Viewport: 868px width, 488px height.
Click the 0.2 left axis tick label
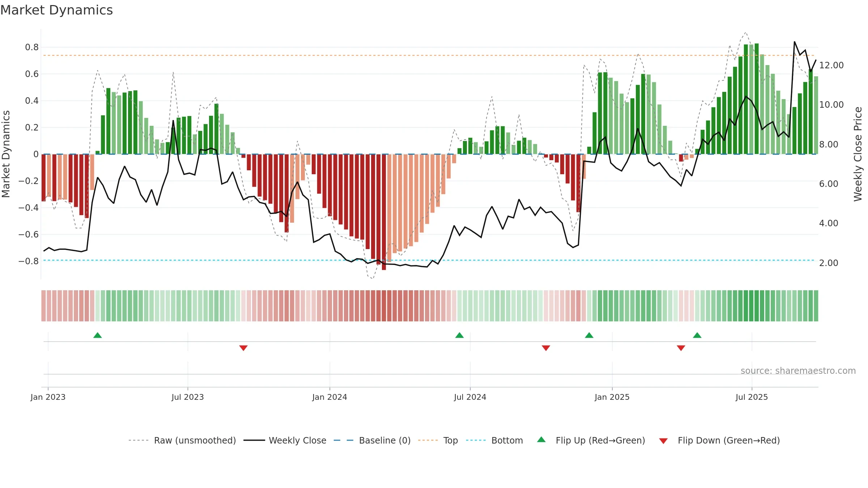pos(32,128)
